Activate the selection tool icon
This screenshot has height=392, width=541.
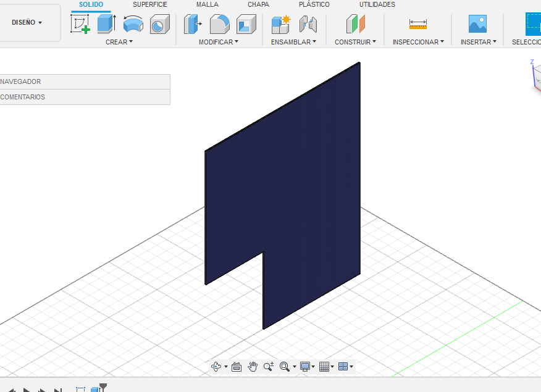[533, 24]
